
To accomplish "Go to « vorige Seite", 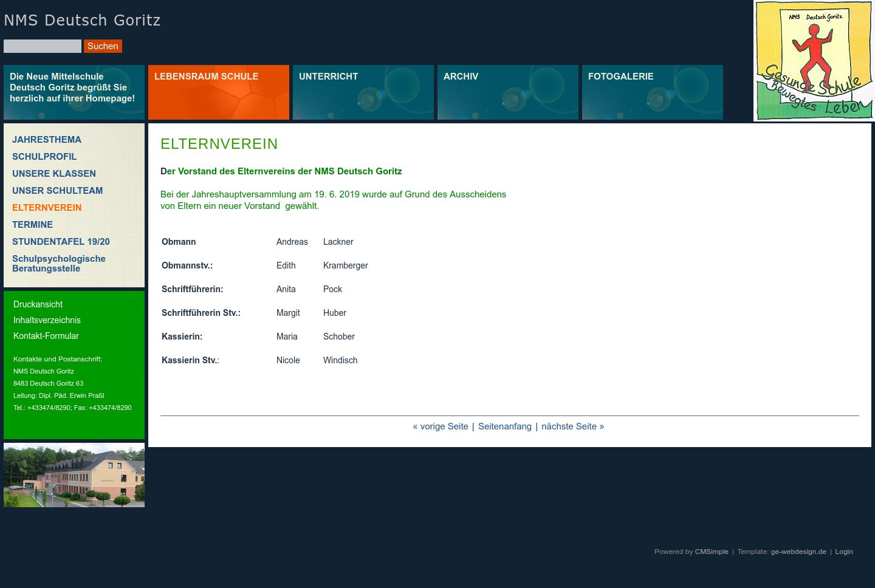I will pyautogui.click(x=441, y=426).
